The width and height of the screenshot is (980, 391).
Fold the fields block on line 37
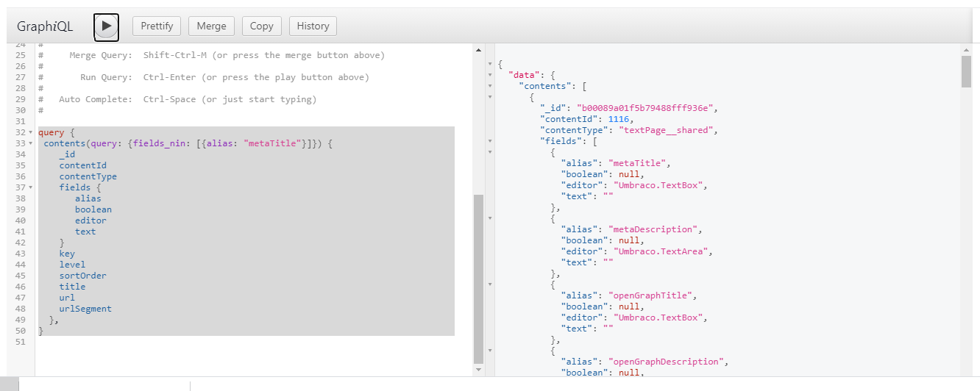pyautogui.click(x=29, y=187)
